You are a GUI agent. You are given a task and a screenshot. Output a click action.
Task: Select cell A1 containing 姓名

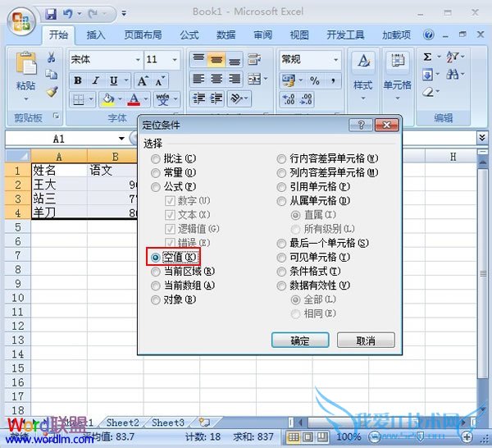(x=59, y=171)
